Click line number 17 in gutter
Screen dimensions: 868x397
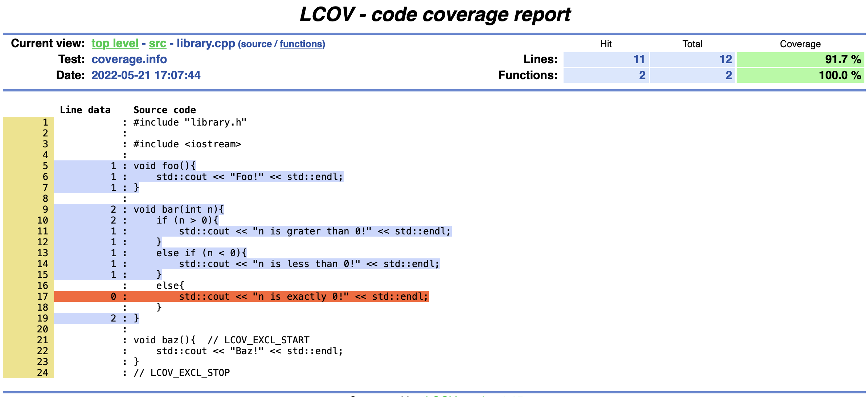pos(42,297)
